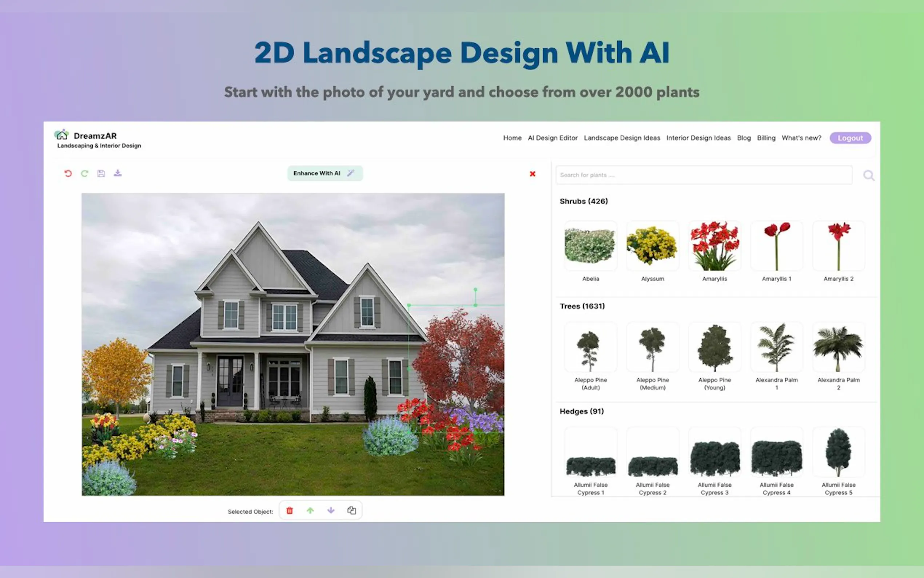The width and height of the screenshot is (924, 578).
Task: Close the editor with the red X
Action: pos(533,174)
